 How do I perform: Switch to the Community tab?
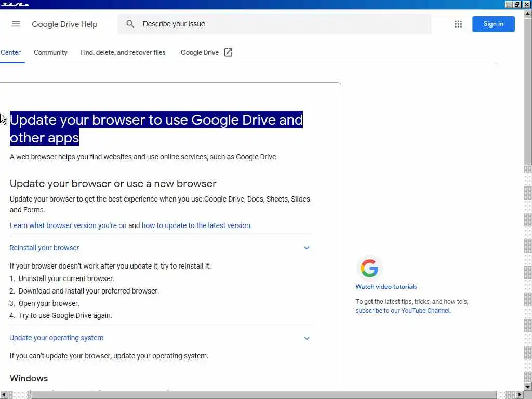pos(50,52)
